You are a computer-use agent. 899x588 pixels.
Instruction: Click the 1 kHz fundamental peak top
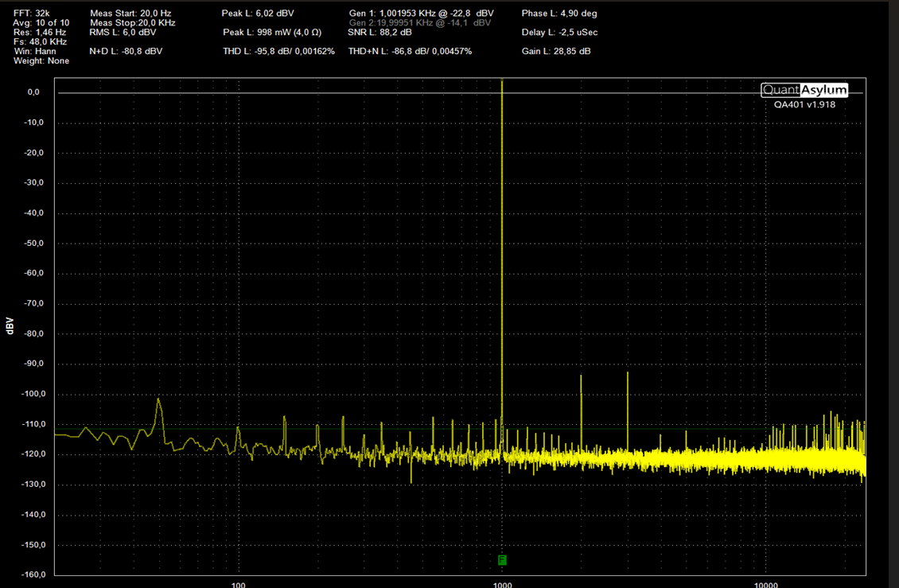click(x=502, y=81)
